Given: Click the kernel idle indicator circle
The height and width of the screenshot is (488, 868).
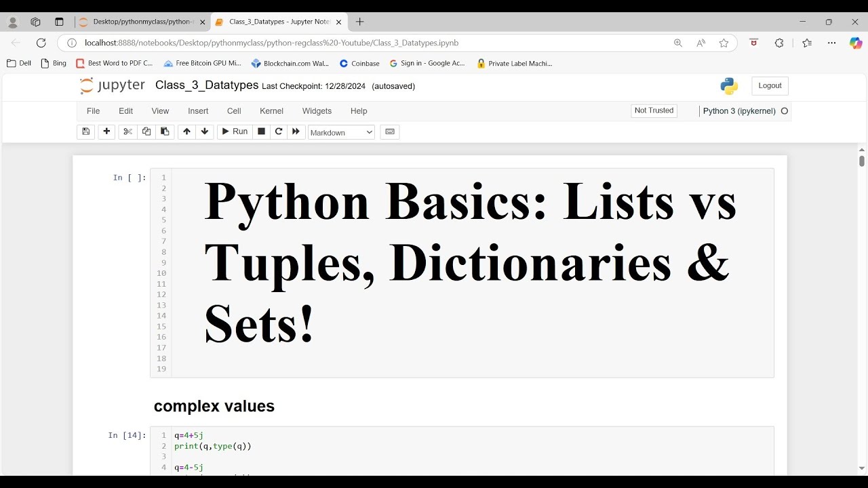Looking at the screenshot, I should coord(785,111).
